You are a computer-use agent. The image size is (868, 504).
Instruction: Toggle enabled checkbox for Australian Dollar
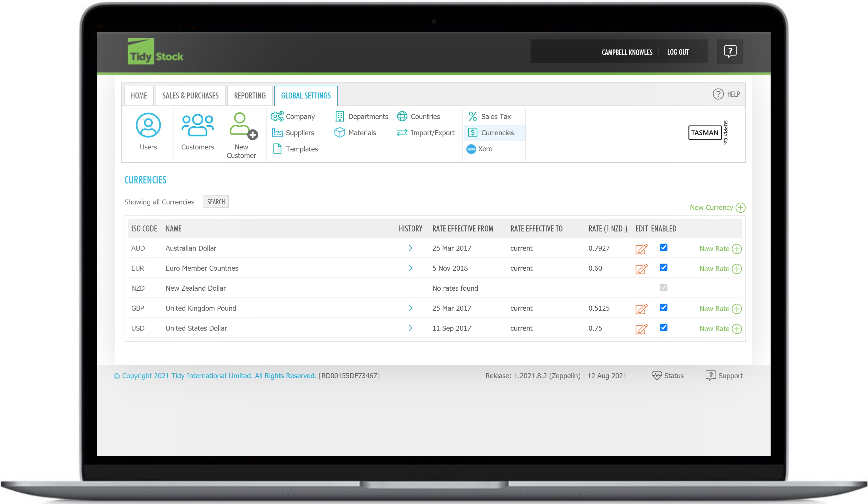tap(663, 248)
